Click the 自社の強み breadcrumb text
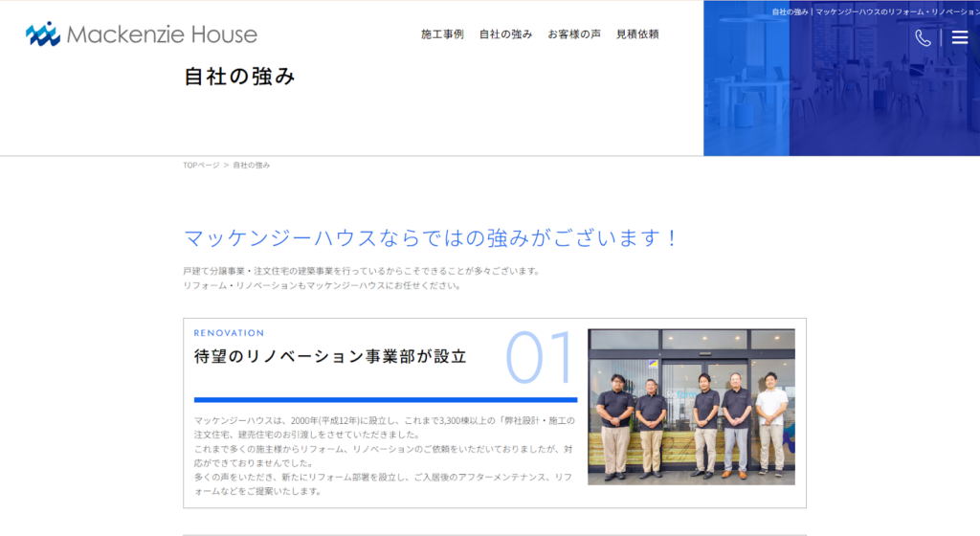This screenshot has height=536, width=980. 252,165
